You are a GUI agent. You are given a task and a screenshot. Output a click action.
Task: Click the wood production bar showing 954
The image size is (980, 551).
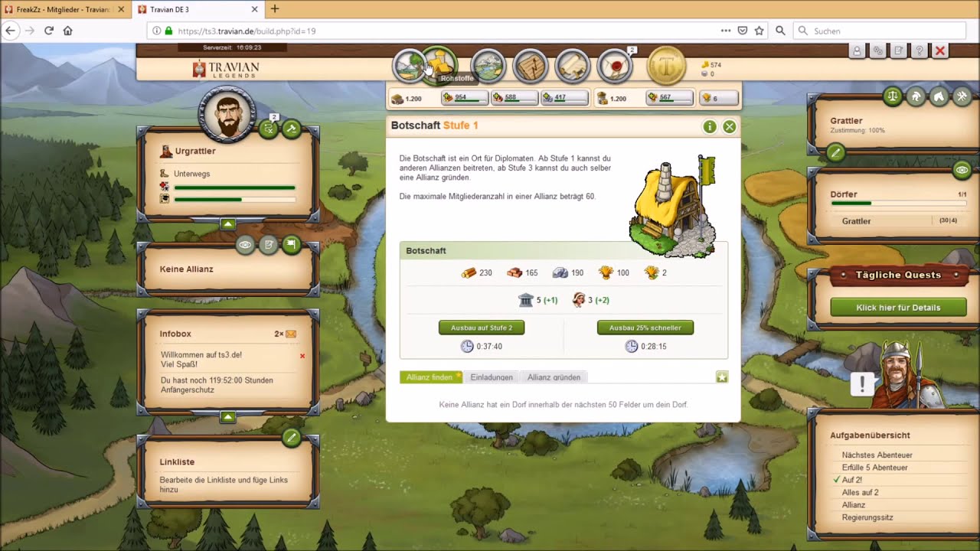465,98
